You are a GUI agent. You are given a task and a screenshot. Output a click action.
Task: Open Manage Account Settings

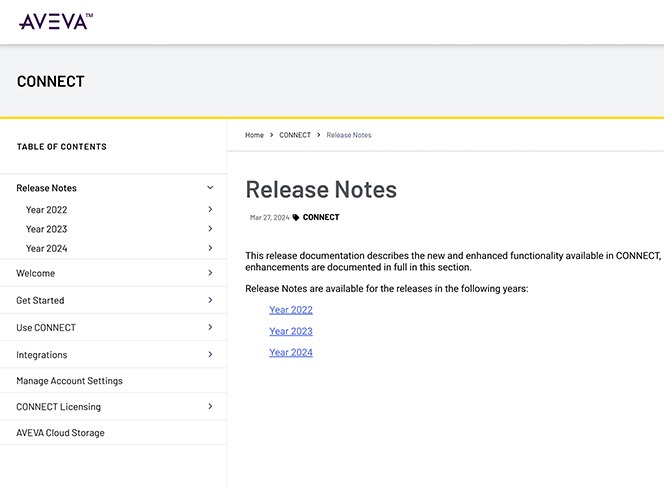[69, 381]
